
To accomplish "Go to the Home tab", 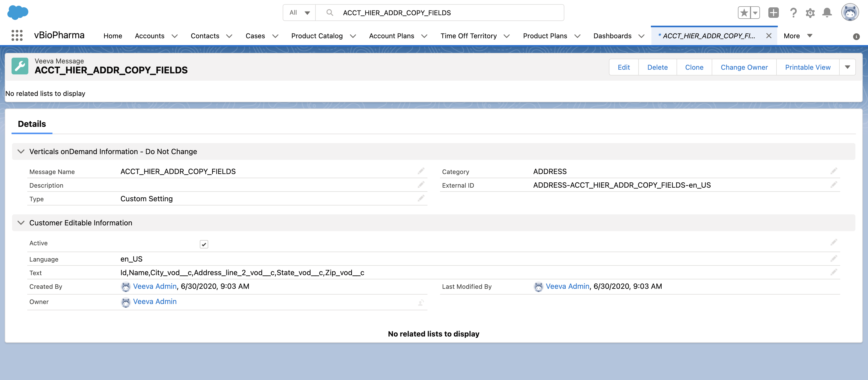I will (112, 36).
